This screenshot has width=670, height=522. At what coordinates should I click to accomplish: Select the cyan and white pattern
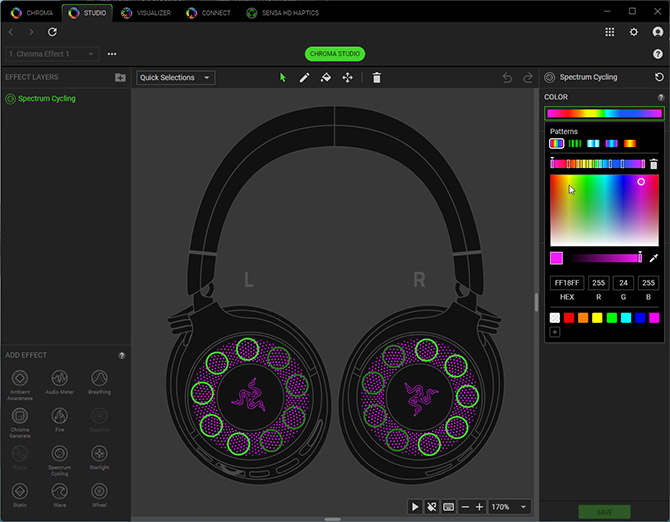pyautogui.click(x=593, y=144)
